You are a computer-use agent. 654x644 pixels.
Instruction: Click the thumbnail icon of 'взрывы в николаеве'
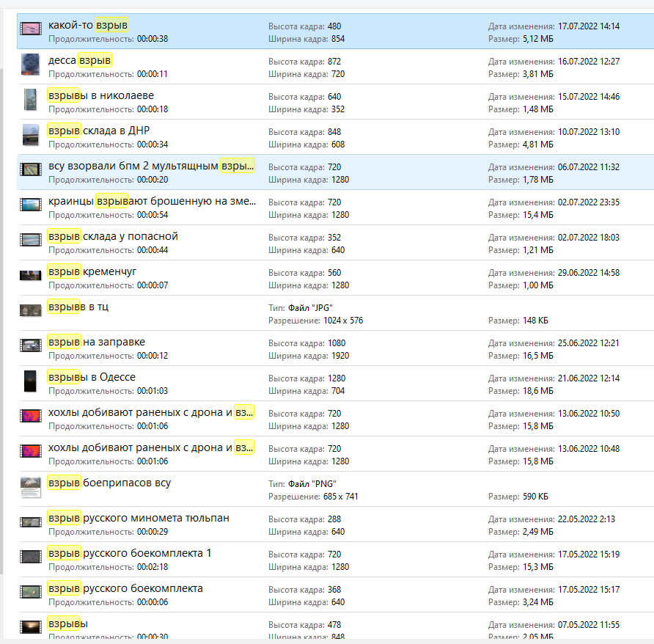(30, 100)
